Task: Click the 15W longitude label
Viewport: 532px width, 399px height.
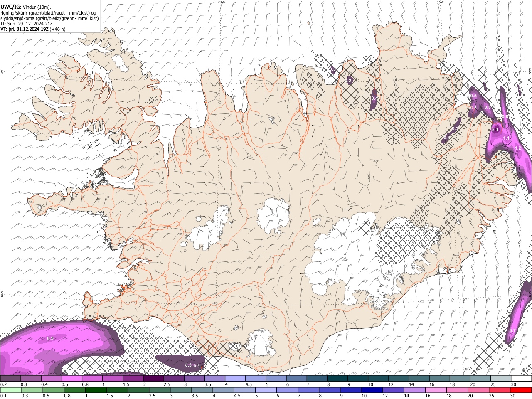Action: [x=440, y=2]
